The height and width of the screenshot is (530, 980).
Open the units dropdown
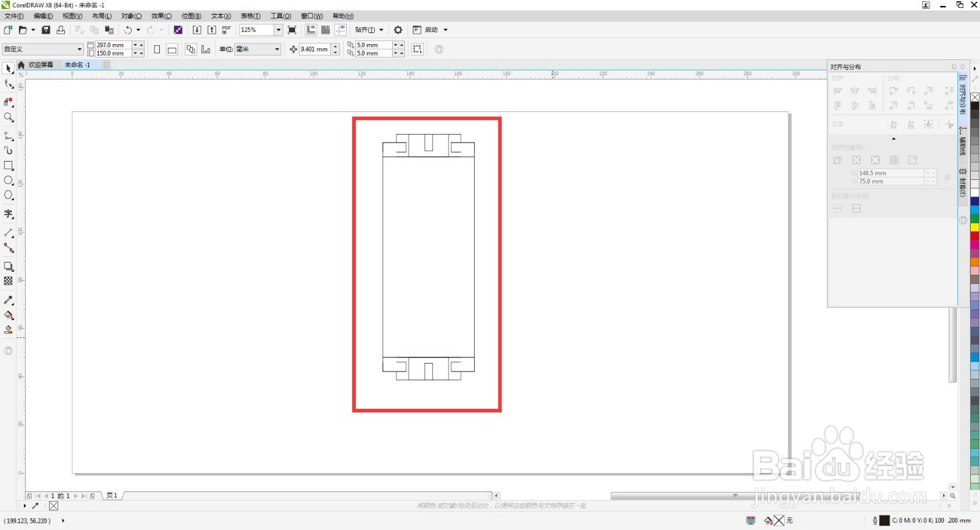[277, 49]
